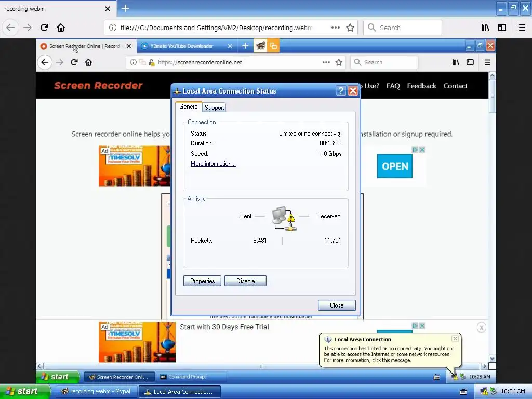This screenshot has height=399, width=532.
Task: Close the Screen Recorder Online tab
Action: point(129,46)
